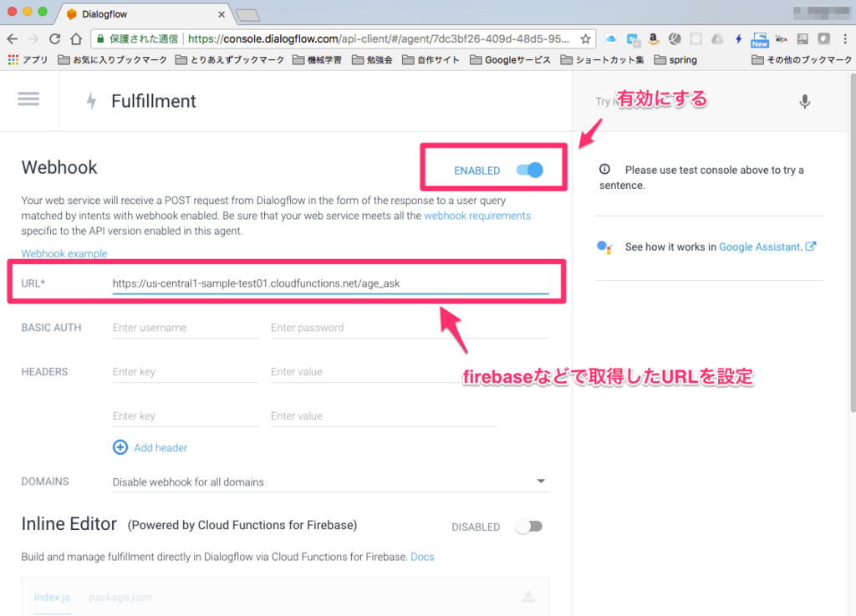Toggle the Inline Editor DISABLED switch
856x616 pixels.
529,527
